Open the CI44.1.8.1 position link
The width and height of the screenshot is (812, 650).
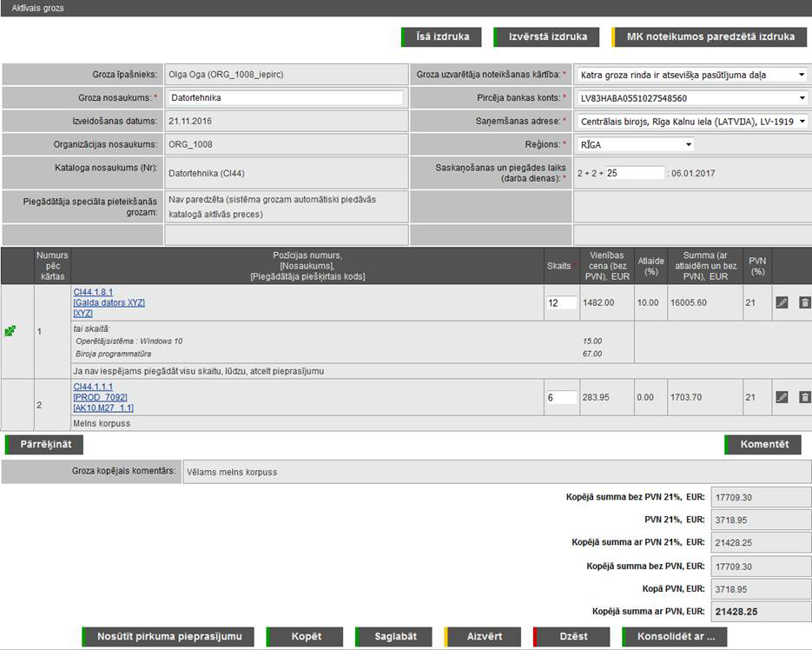click(93, 292)
